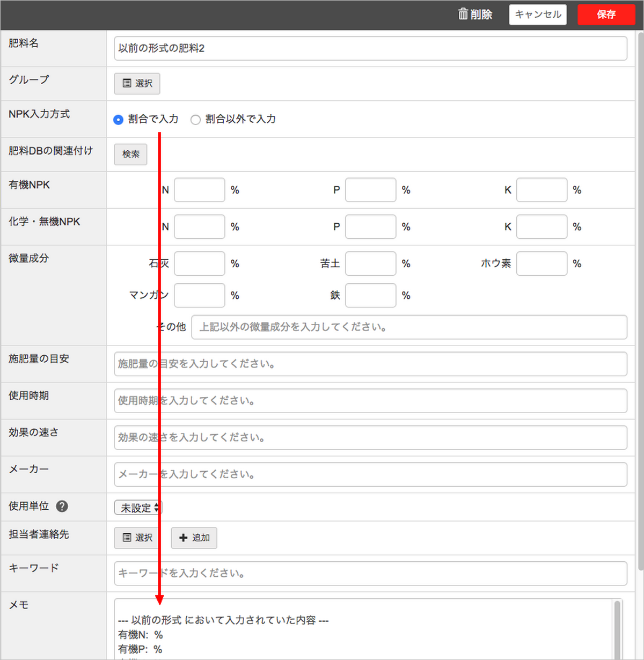644x660 pixels.
Task: Focus the 肥料名 text field
Action: 370,48
